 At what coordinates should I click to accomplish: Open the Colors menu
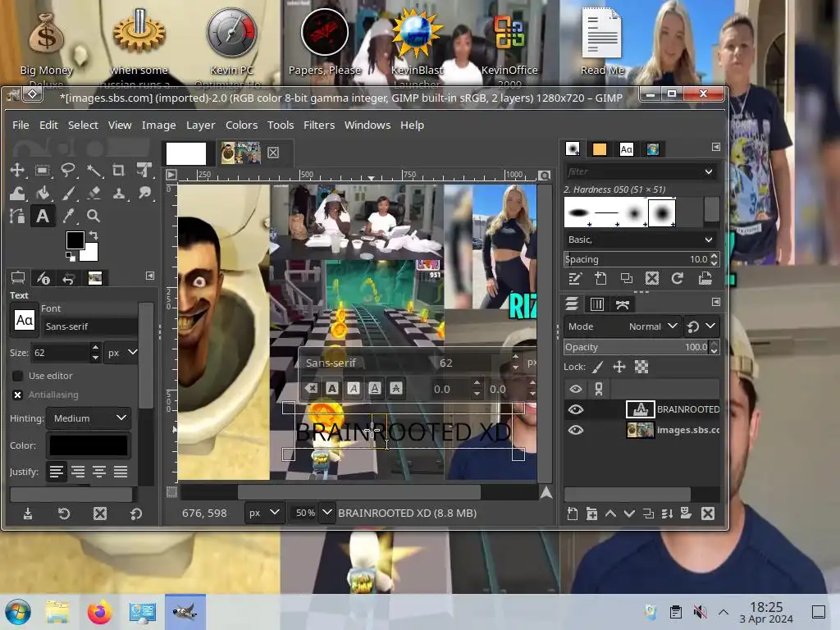(x=242, y=125)
